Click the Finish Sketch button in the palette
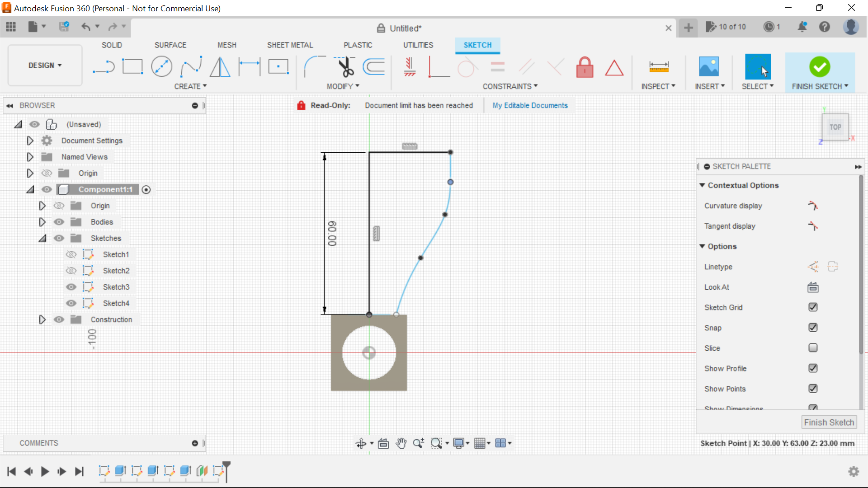The width and height of the screenshot is (868, 488). (x=829, y=422)
